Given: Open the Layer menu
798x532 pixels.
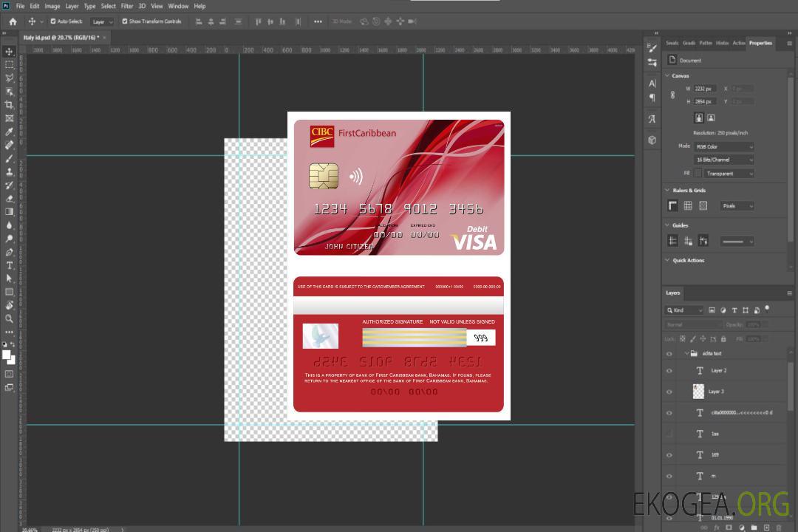Looking at the screenshot, I should pyautogui.click(x=72, y=6).
